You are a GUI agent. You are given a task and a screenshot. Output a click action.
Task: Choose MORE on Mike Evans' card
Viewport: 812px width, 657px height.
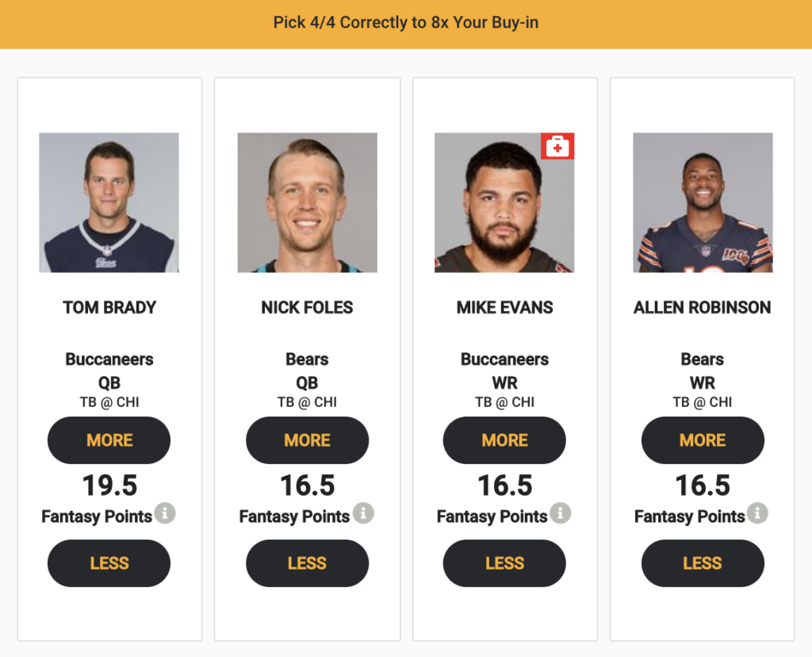pyautogui.click(x=504, y=440)
